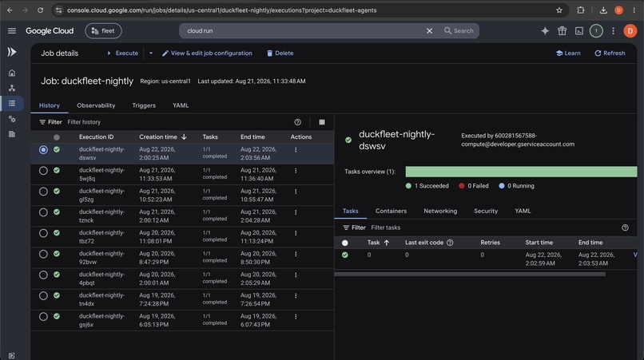Open the Containers tab in execution details
The height and width of the screenshot is (360, 644).
(391, 211)
